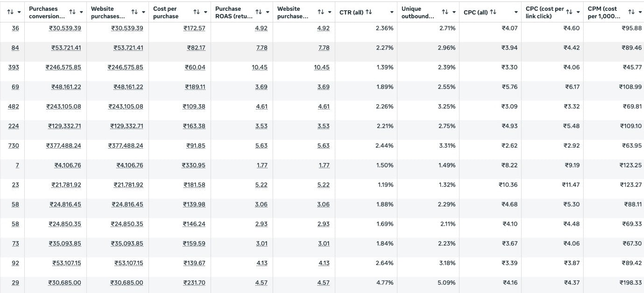Click the Cost per purchase header label
Screen dimensions: 644x293
click(x=166, y=12)
